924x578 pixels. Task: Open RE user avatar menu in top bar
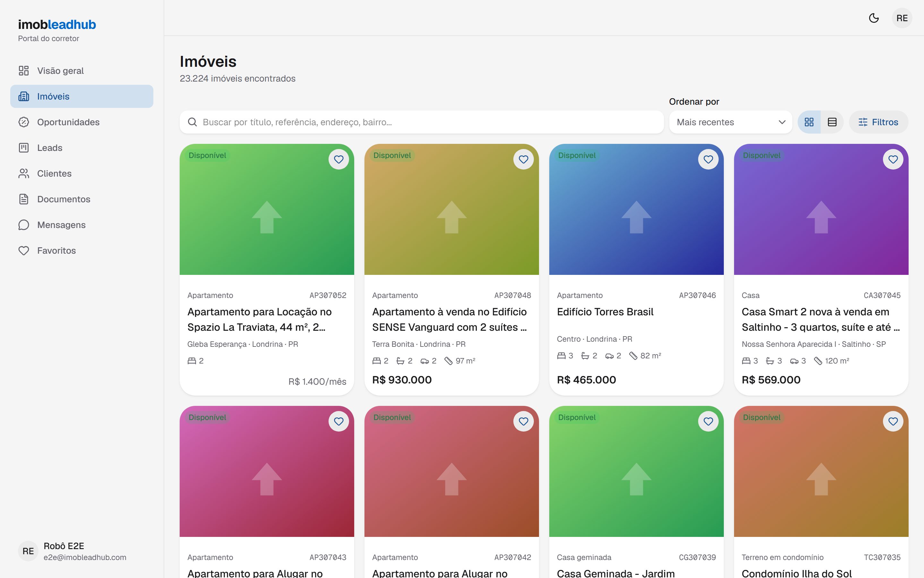(902, 18)
